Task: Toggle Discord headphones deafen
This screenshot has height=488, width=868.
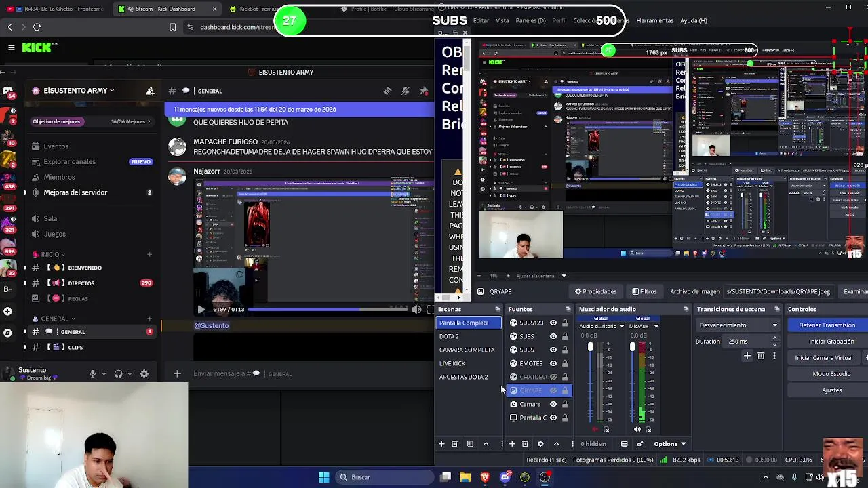Action: click(x=118, y=373)
